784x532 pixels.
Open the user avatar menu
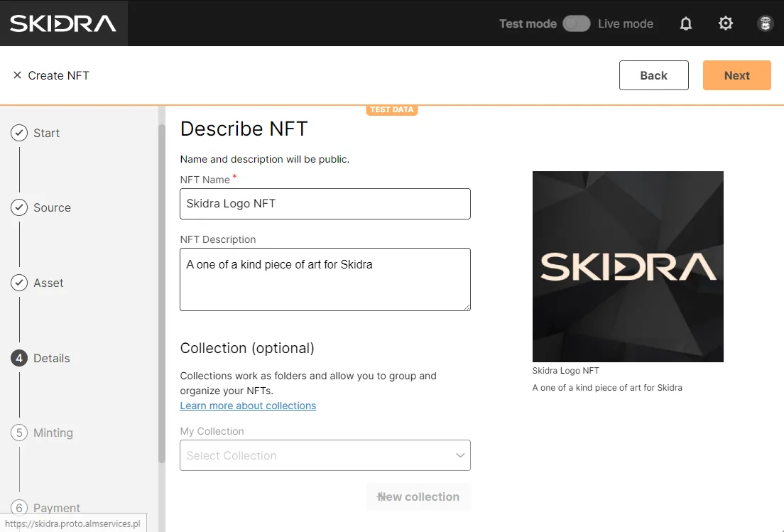pos(765,23)
